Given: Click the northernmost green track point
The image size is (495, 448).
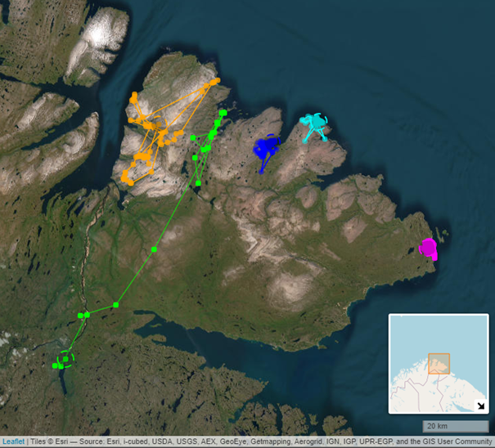Looking at the screenshot, I should [223, 112].
